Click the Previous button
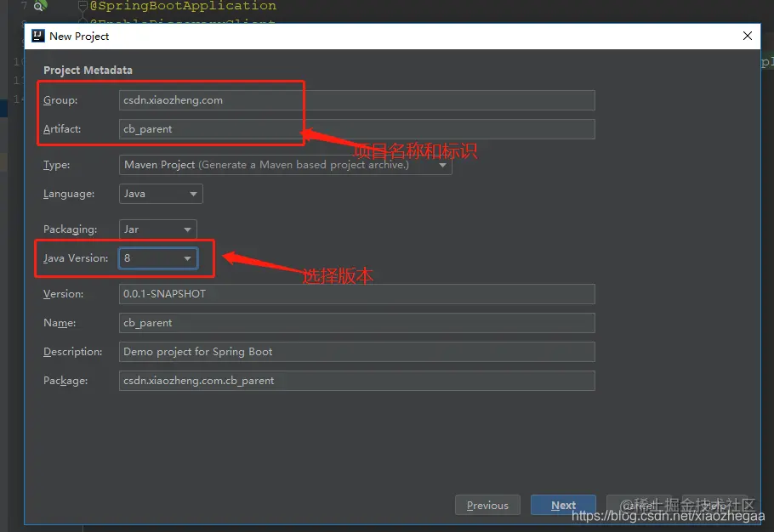The height and width of the screenshot is (532, 774). click(487, 506)
